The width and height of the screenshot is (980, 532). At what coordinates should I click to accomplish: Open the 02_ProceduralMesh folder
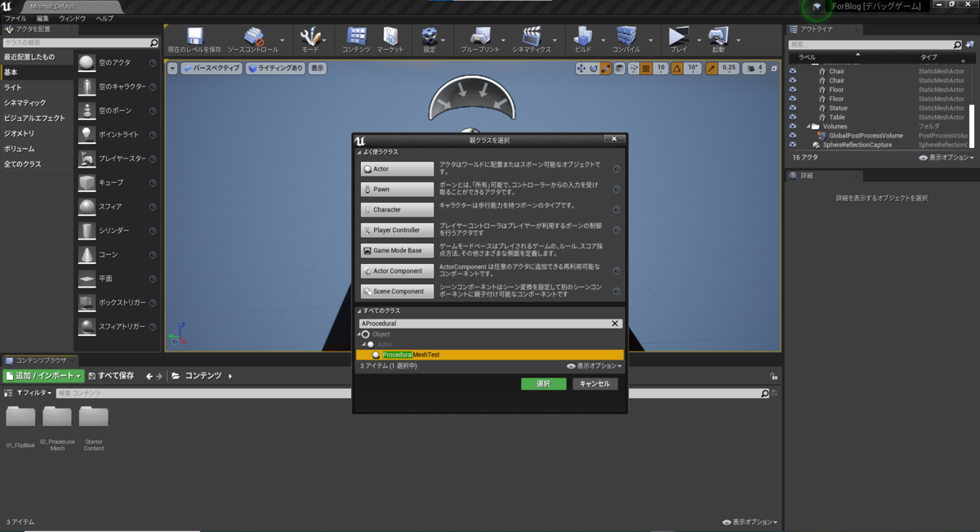(x=57, y=429)
